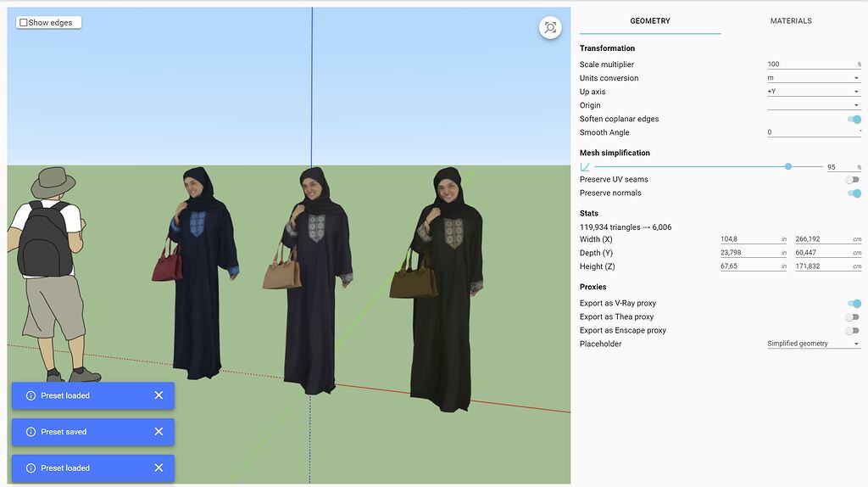Screen dimensions: 868x487
Task: Click the mesh simplification slider handle
Action: click(x=788, y=167)
